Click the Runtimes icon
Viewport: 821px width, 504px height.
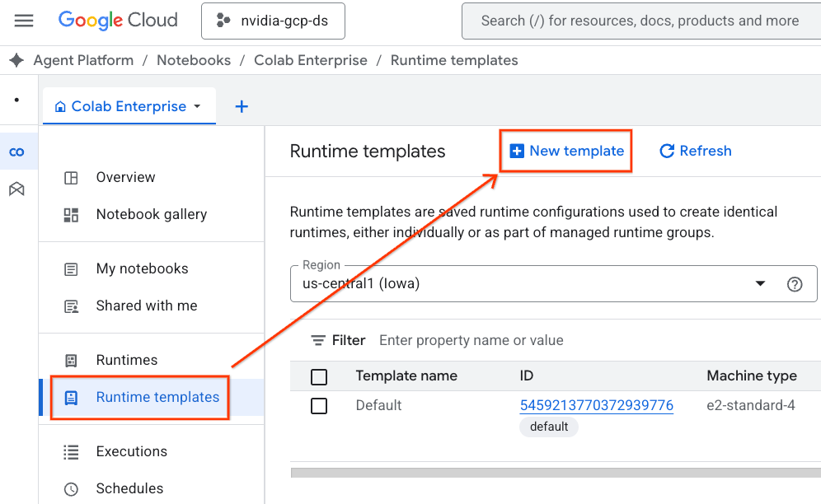[x=71, y=361]
